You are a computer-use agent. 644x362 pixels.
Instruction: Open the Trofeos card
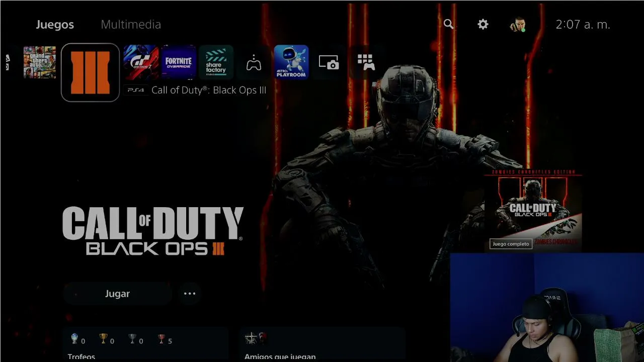pos(145,344)
